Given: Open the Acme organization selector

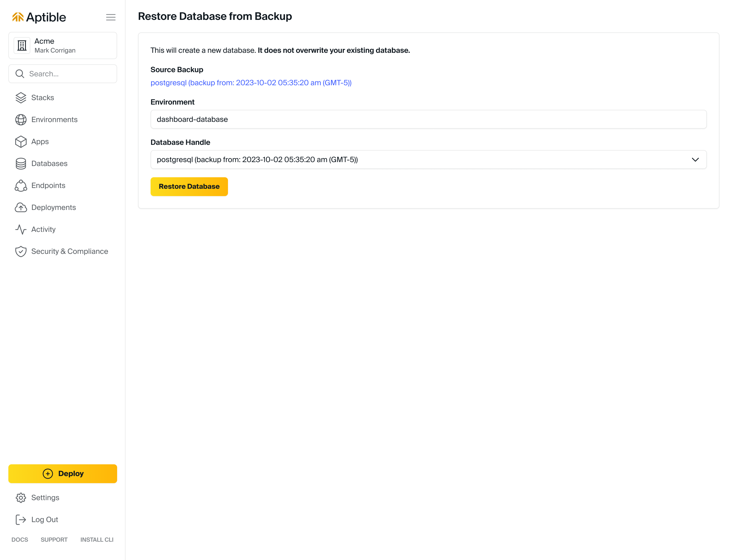Looking at the screenshot, I should coord(63,46).
